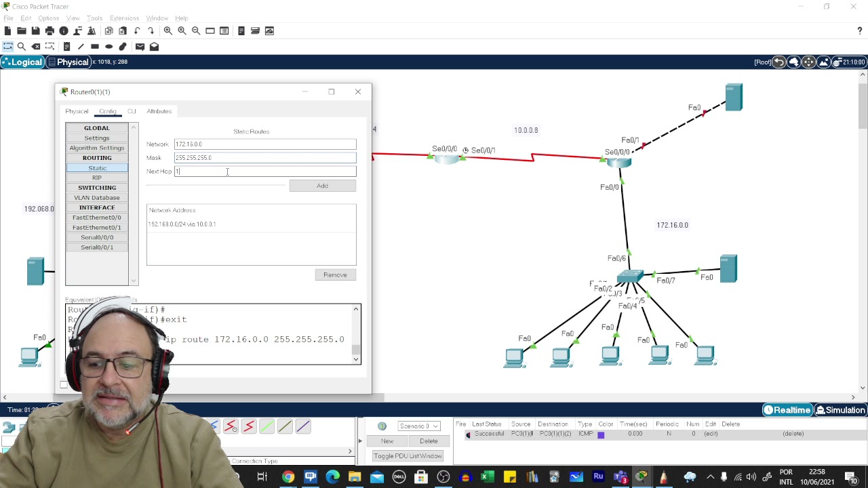The height and width of the screenshot is (488, 868).
Task: Click Delete scenario button
Action: pyautogui.click(x=429, y=441)
